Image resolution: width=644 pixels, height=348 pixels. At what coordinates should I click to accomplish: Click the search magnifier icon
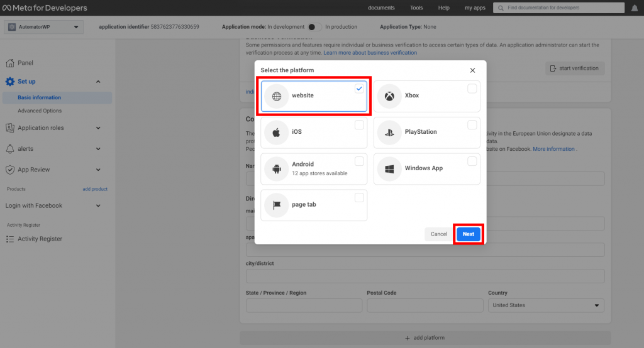(501, 8)
